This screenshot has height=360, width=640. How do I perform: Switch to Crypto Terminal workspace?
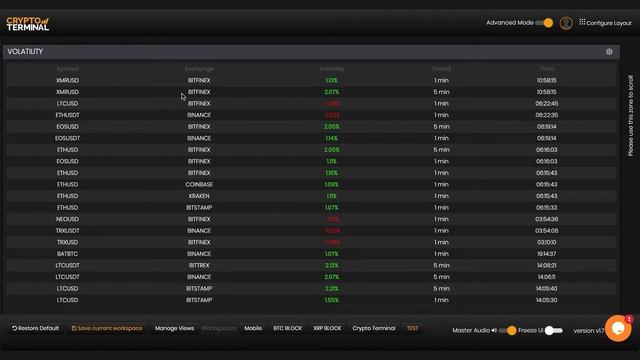[x=374, y=328]
